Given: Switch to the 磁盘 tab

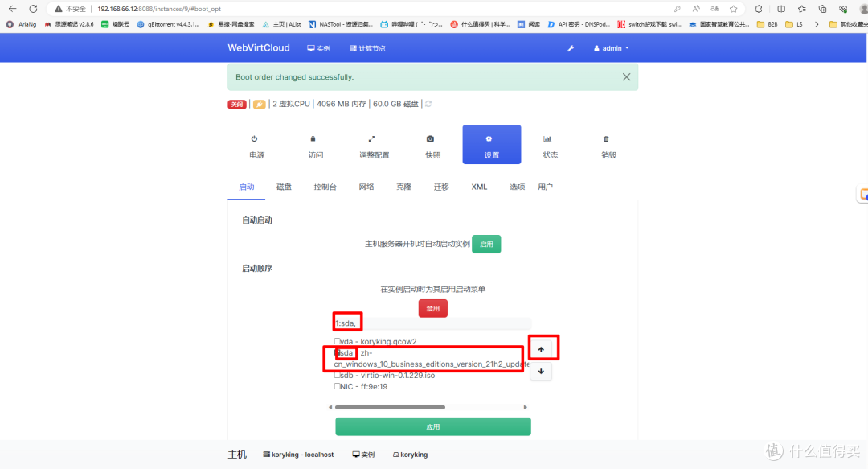Looking at the screenshot, I should (x=284, y=187).
